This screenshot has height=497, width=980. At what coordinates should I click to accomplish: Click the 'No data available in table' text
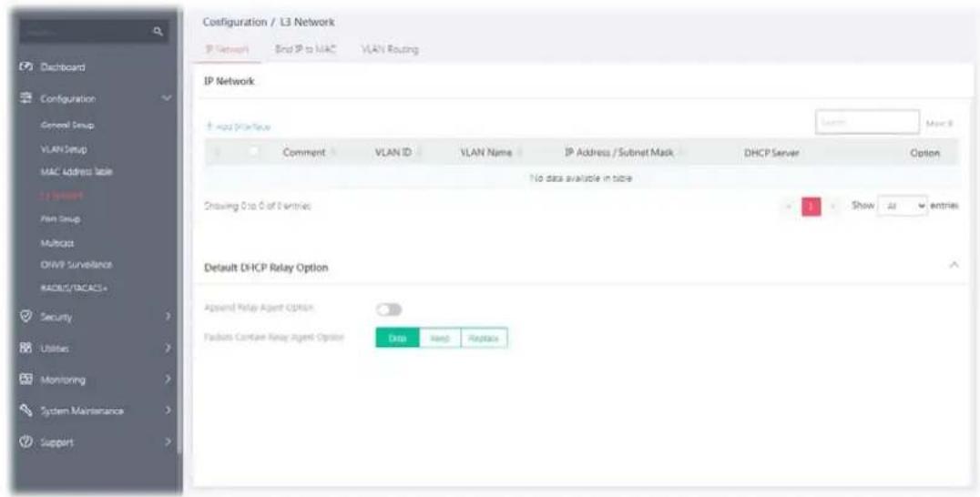pos(581,178)
